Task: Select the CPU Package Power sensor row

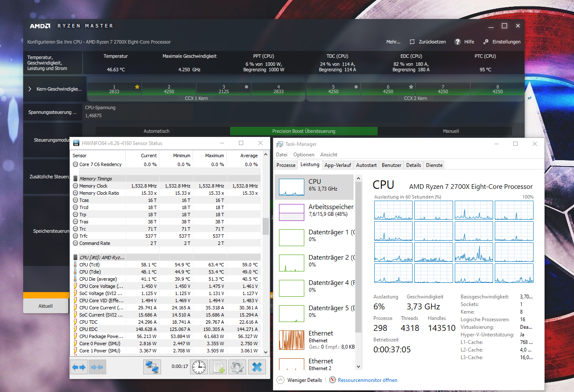Action: 166,336
